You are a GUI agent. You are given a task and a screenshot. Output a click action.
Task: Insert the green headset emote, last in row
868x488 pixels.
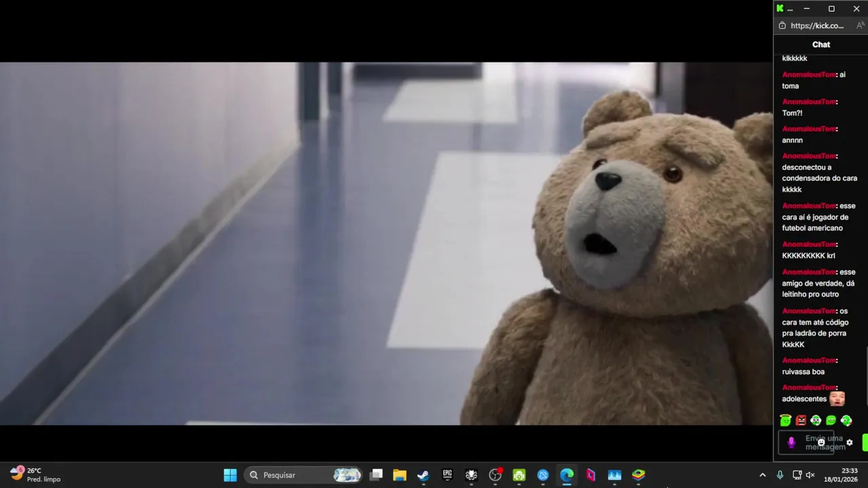tap(846, 420)
